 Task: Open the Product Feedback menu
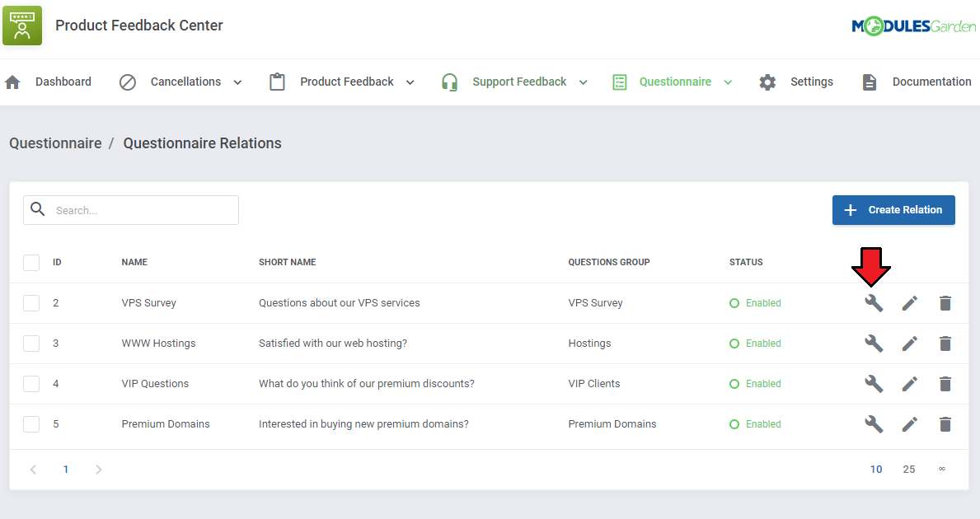click(347, 82)
